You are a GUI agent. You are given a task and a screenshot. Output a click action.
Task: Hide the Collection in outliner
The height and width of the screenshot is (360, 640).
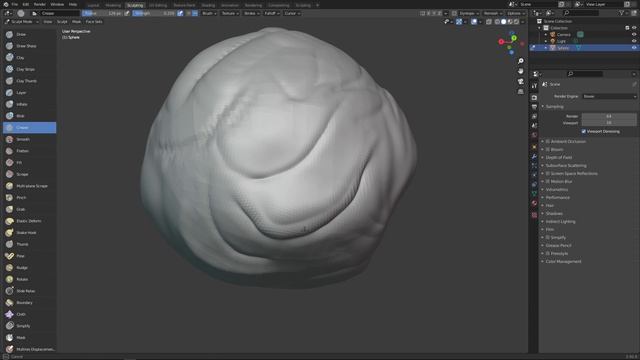click(x=634, y=28)
